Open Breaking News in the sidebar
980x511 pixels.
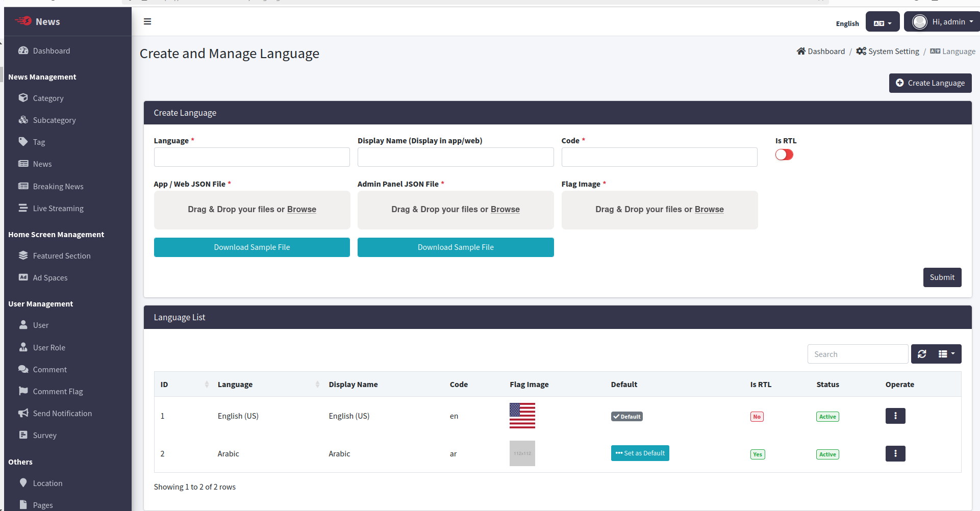point(58,186)
